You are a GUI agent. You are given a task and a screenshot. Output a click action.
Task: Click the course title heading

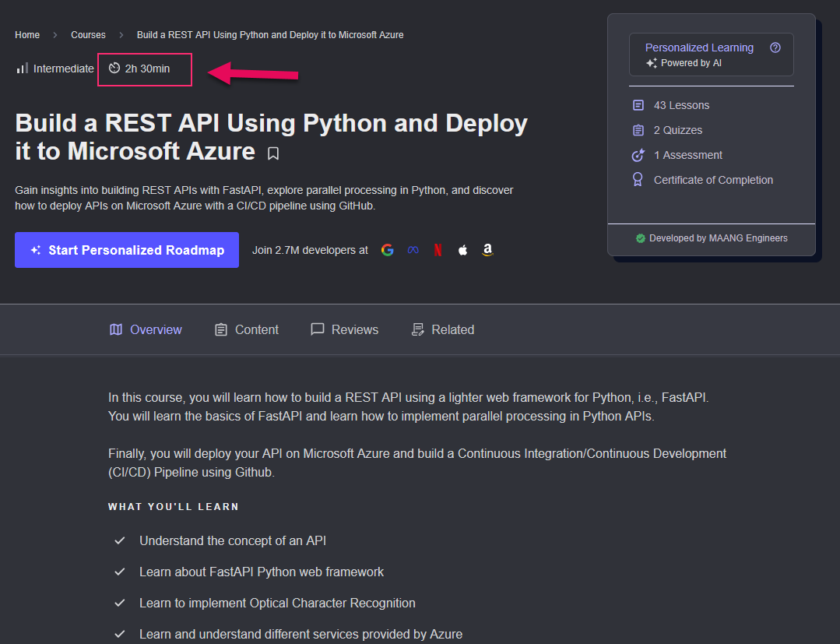272,137
